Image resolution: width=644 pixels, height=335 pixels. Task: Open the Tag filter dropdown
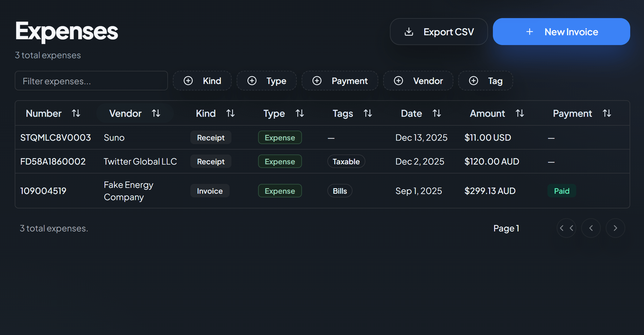[486, 81]
